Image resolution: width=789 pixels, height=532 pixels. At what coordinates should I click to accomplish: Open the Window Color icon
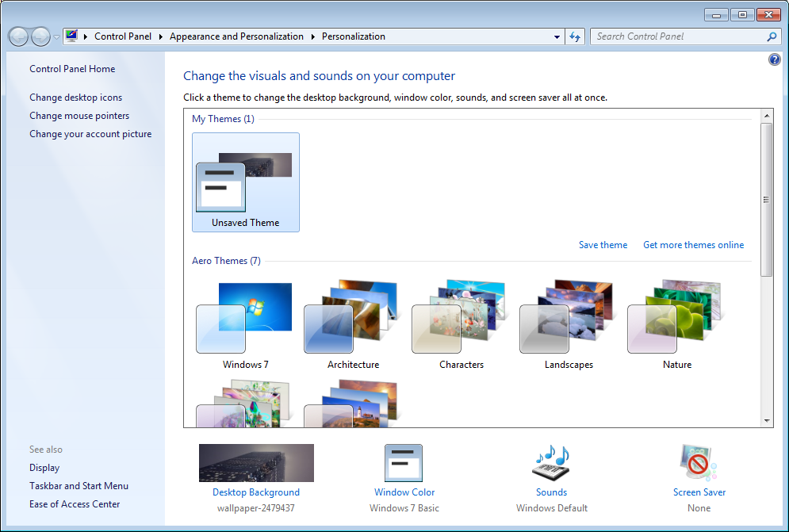click(404, 463)
